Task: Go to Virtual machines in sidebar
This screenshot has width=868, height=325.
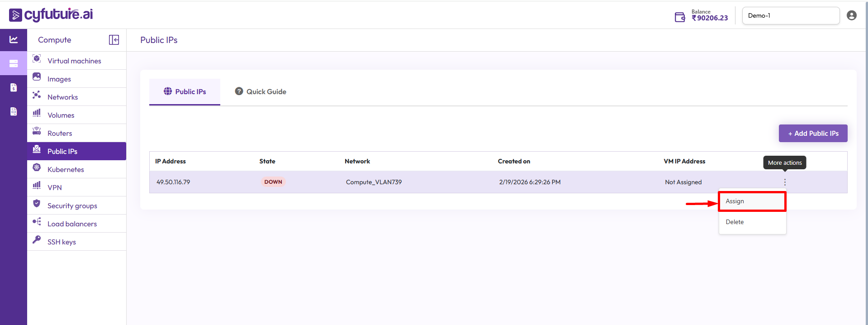Action: pyautogui.click(x=74, y=61)
